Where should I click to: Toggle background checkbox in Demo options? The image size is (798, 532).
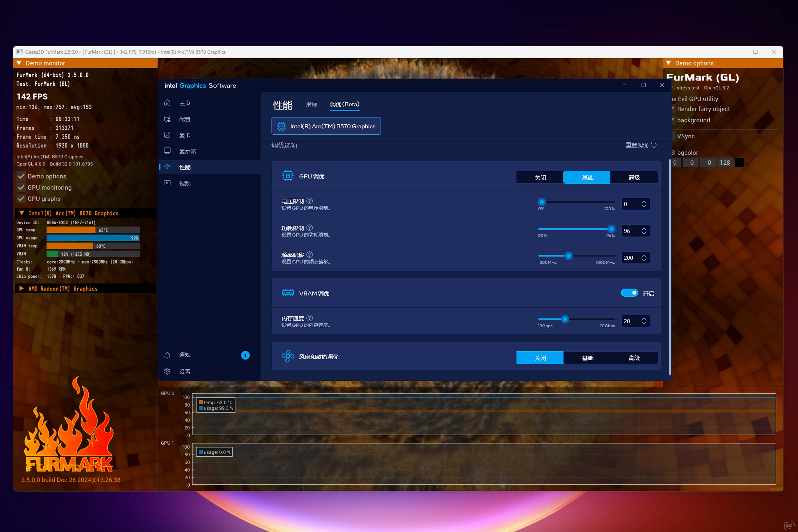673,120
